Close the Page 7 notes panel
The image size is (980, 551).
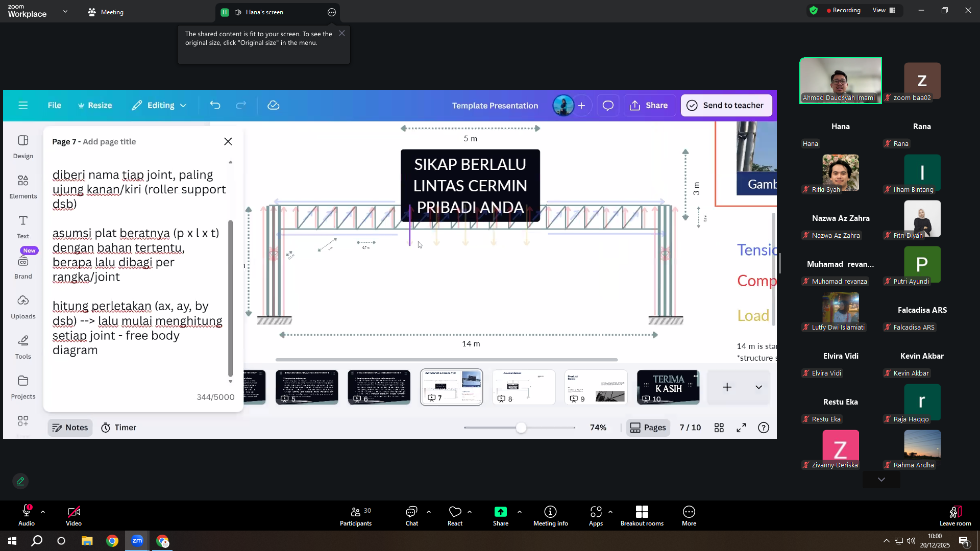(x=228, y=141)
